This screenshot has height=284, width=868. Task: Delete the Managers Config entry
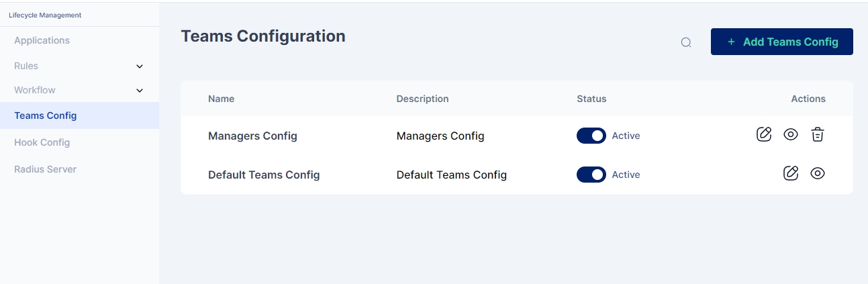coord(817,134)
